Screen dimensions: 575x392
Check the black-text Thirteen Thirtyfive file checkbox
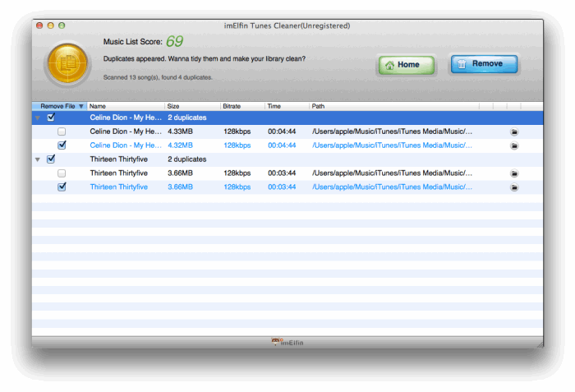(x=62, y=173)
